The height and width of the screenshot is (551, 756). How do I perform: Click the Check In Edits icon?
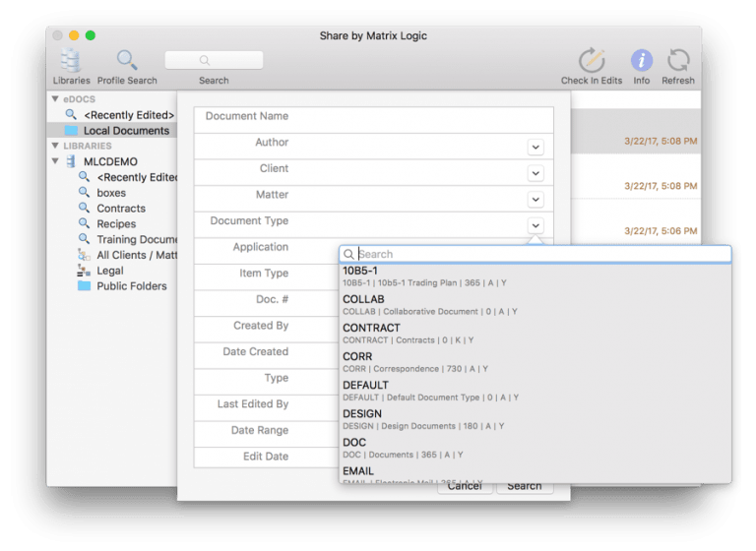[x=591, y=61]
